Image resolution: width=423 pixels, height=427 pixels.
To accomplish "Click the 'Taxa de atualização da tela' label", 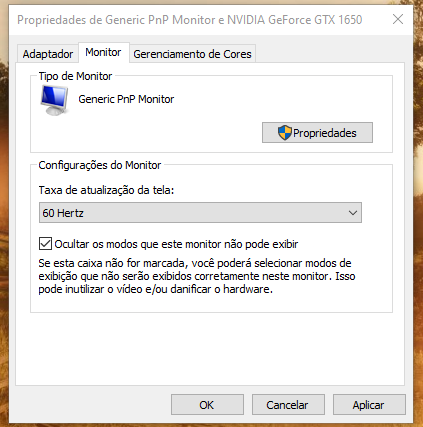I will [x=106, y=190].
